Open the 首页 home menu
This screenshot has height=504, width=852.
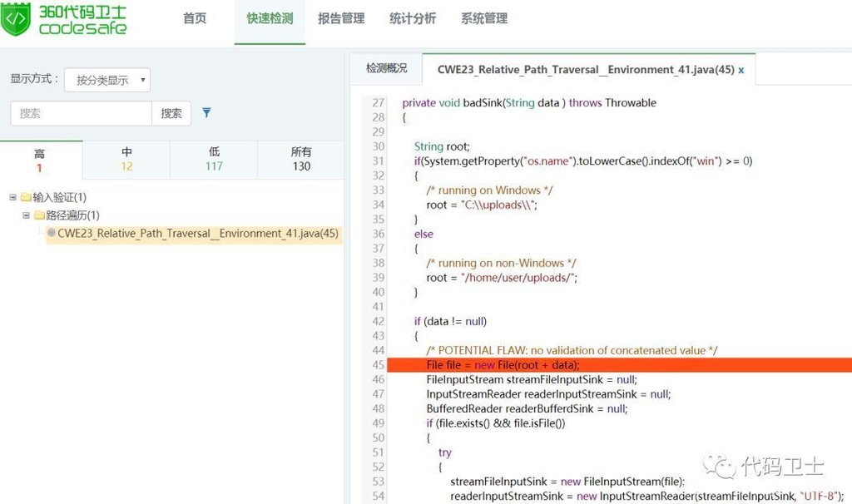pos(195,18)
